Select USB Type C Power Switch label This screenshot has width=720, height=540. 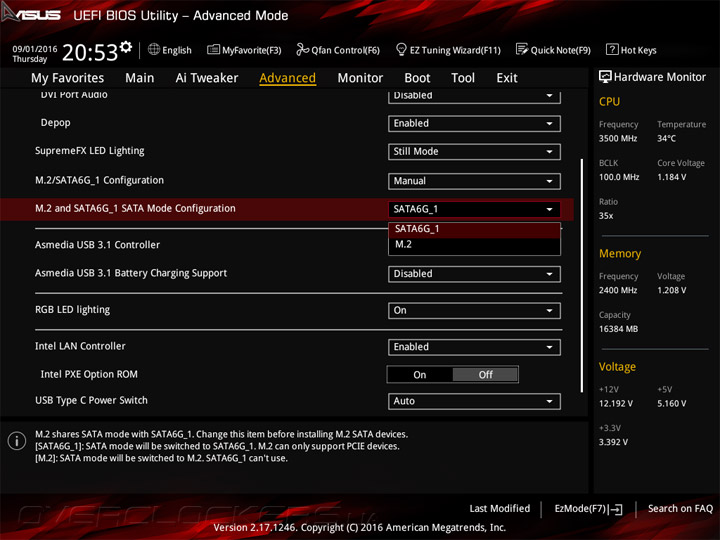[91, 400]
